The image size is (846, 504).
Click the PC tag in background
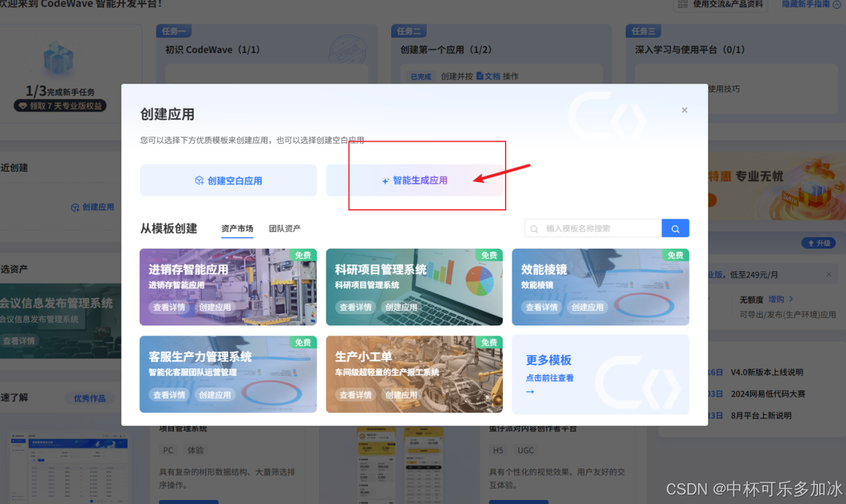pyautogui.click(x=169, y=451)
